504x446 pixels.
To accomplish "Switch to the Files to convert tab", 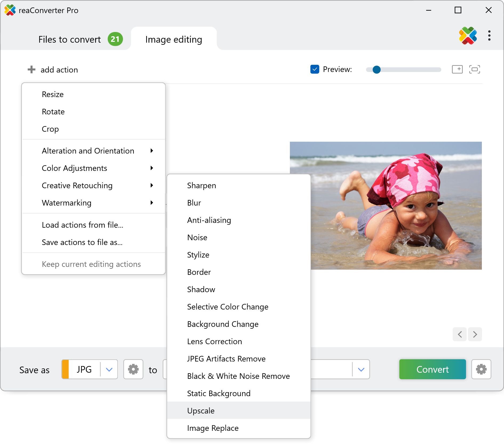I will pyautogui.click(x=70, y=39).
